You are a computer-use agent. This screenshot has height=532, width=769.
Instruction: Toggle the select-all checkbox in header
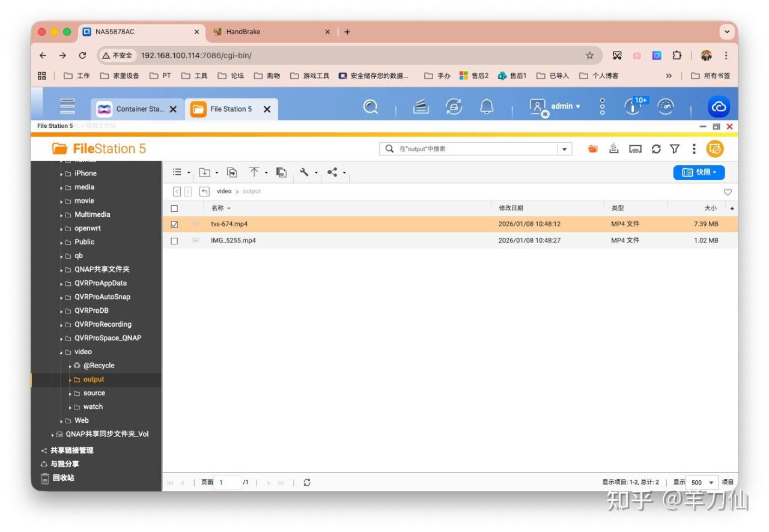coord(174,208)
